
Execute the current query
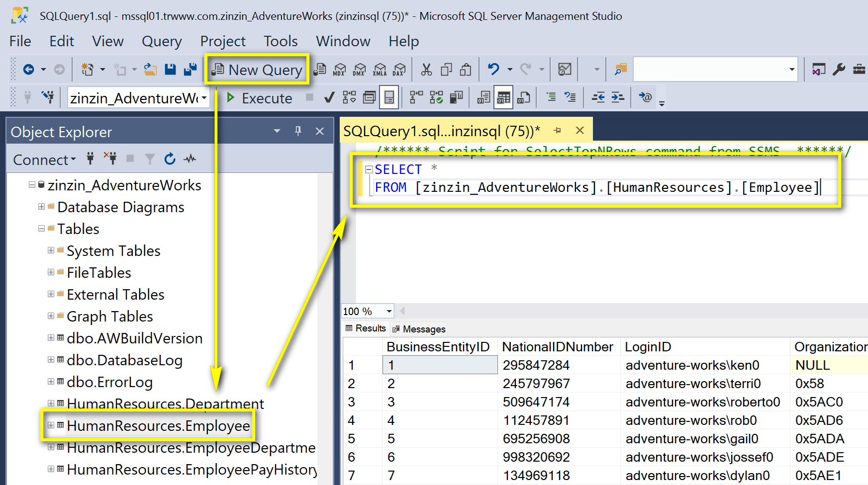[259, 98]
